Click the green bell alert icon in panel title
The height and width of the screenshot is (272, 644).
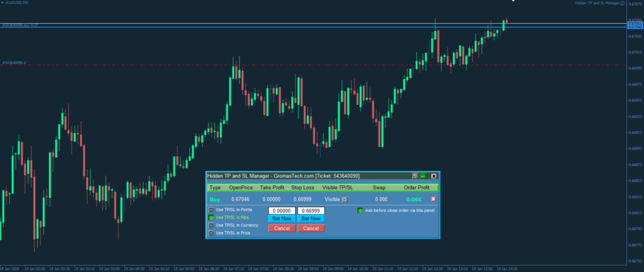423,176
